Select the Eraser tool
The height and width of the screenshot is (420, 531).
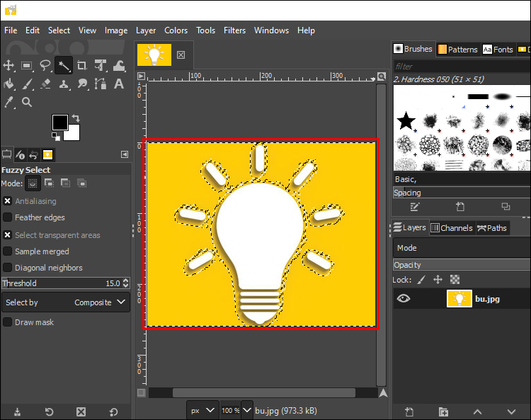coord(45,84)
